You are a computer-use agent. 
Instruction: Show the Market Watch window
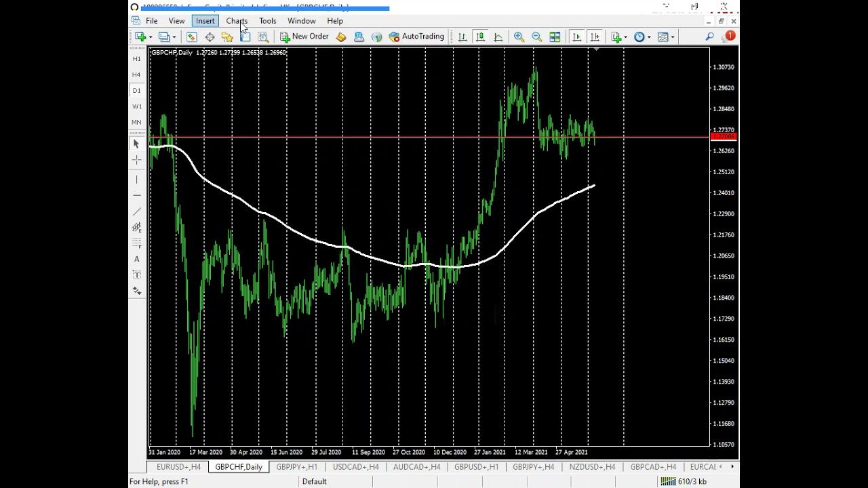192,37
